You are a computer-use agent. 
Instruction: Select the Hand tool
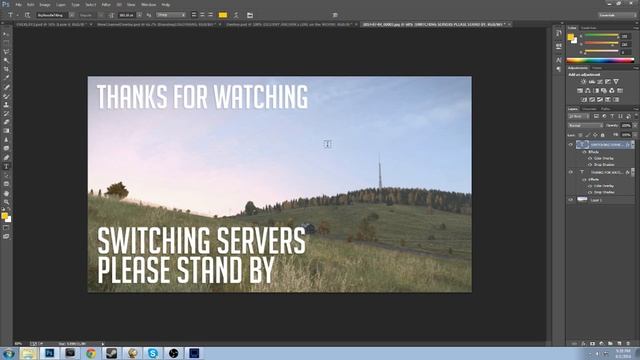pyautogui.click(x=6, y=193)
